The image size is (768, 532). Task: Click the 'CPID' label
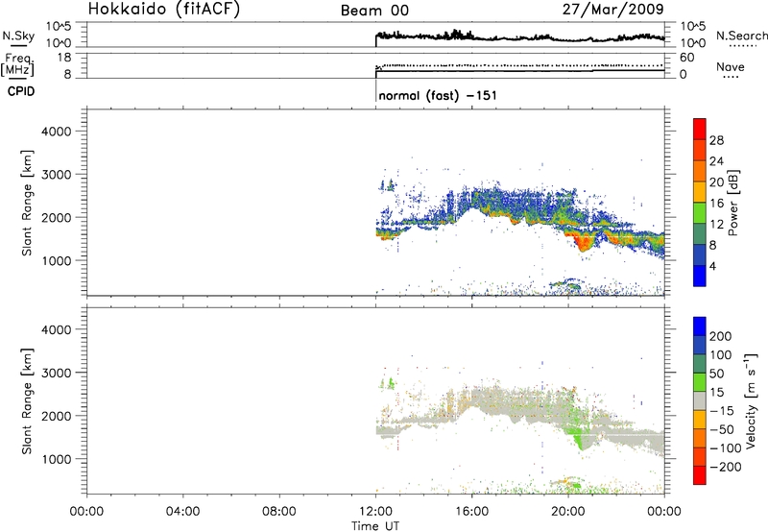pyautogui.click(x=21, y=91)
